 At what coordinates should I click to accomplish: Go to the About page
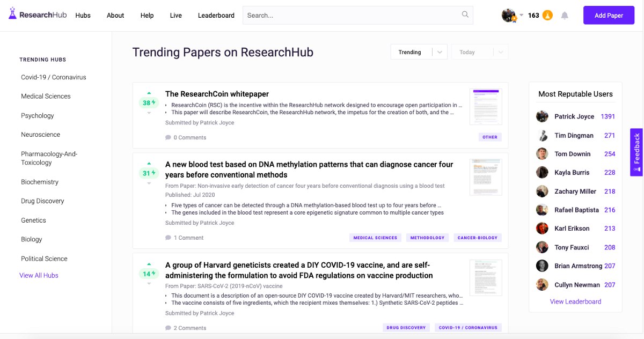click(x=115, y=16)
